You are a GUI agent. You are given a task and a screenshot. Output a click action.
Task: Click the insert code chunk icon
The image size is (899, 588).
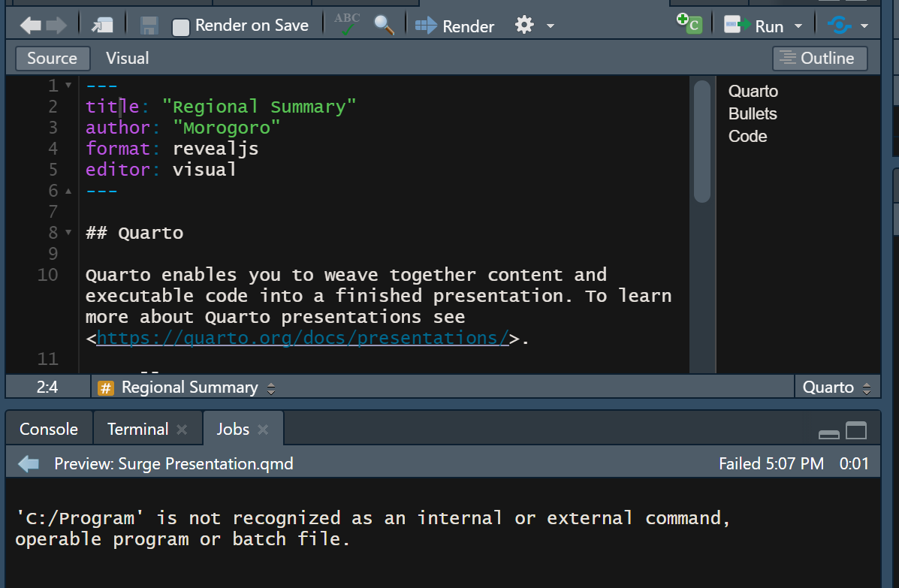pos(689,23)
